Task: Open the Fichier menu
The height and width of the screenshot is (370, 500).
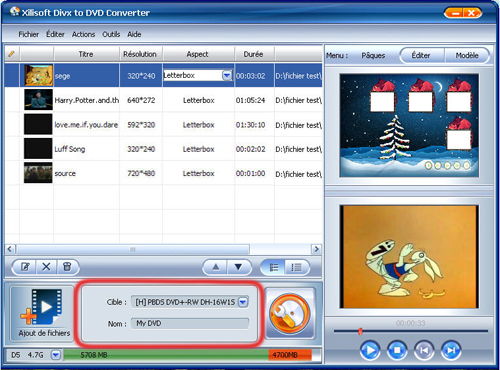Action: coord(29,34)
